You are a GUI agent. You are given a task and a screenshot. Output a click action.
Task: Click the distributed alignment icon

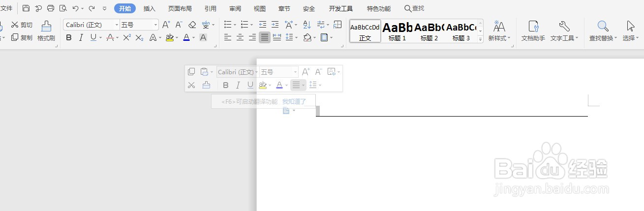click(277, 37)
